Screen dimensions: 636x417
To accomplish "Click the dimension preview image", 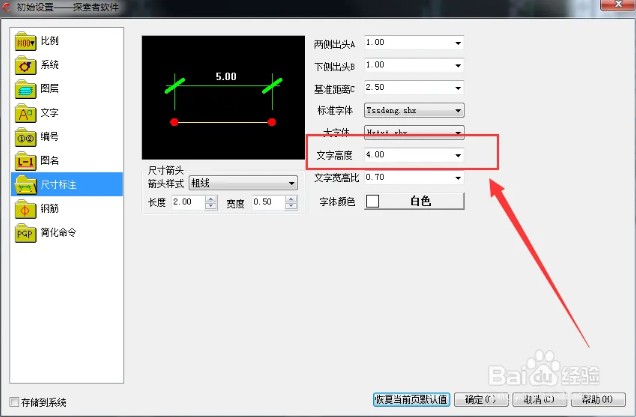I will [x=223, y=97].
